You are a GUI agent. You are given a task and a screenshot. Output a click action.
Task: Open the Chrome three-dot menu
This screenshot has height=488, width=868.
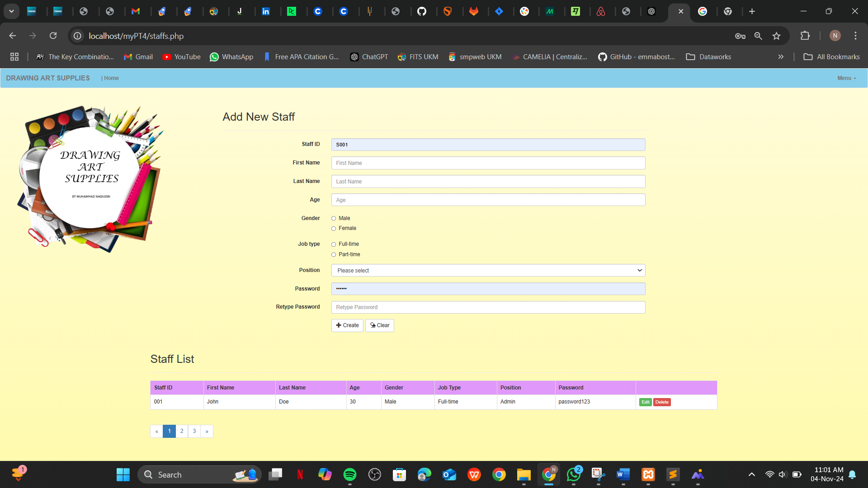855,36
